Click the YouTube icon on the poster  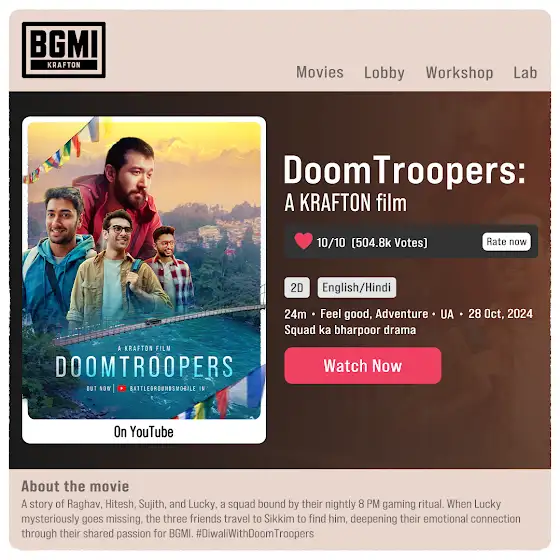click(x=122, y=388)
